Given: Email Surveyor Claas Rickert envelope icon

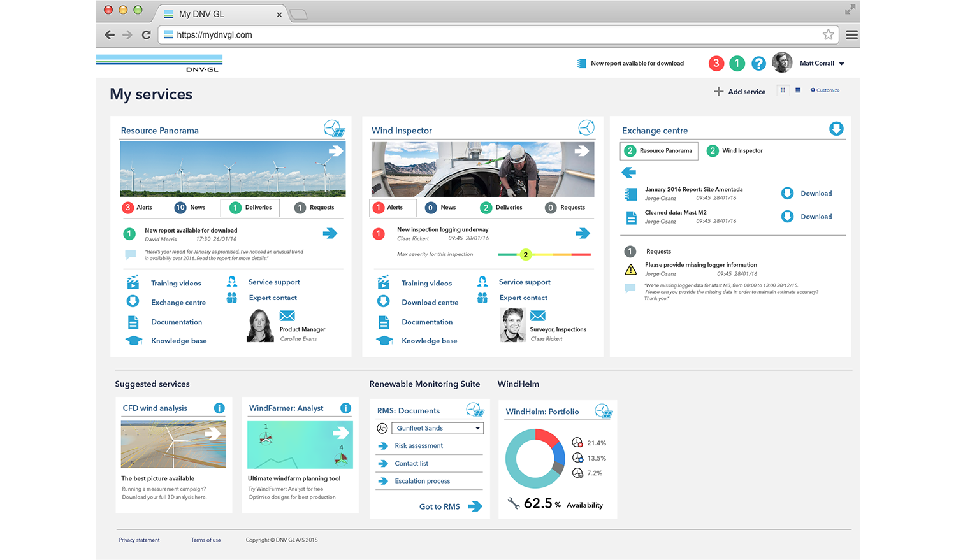Looking at the screenshot, I should tap(538, 316).
